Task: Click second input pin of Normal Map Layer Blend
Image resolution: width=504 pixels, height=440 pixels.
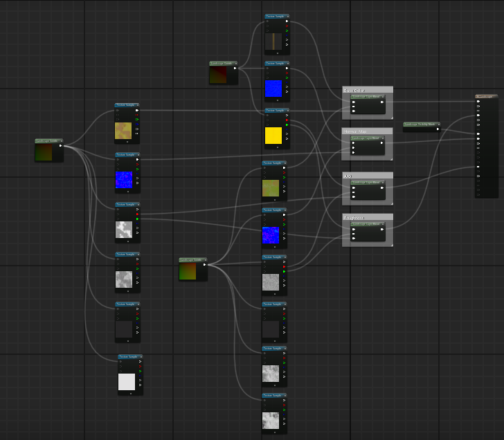Action: click(354, 148)
